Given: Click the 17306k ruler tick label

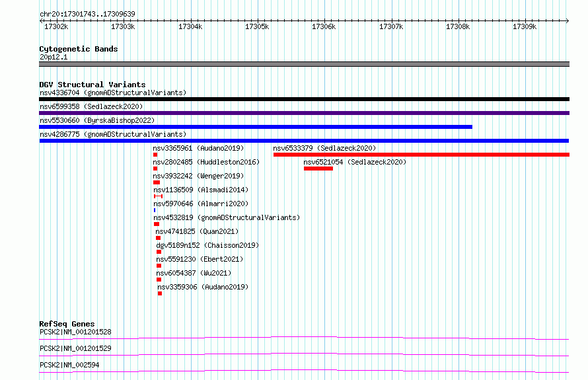Looking at the screenshot, I should [x=324, y=26].
